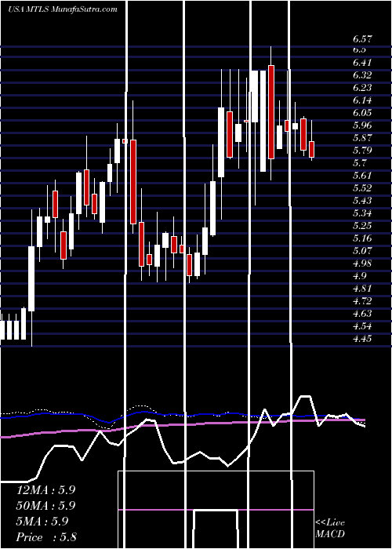Image resolution: width=392 pixels, height=549 pixels.
Task: Click the 5.43 price axis label
Action: coord(362,201)
